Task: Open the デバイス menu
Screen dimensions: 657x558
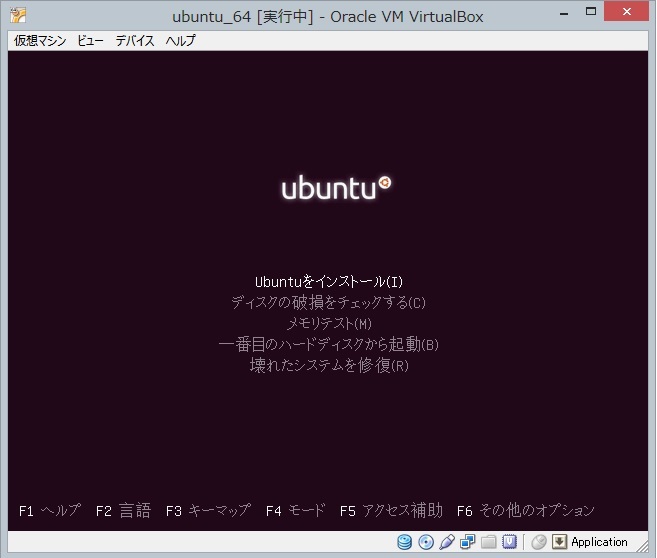Action: (x=135, y=41)
